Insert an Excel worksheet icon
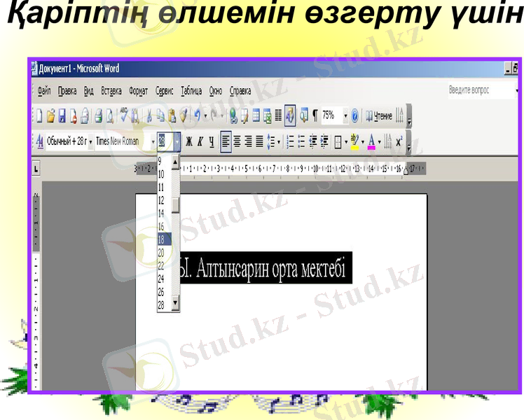 click(x=268, y=116)
